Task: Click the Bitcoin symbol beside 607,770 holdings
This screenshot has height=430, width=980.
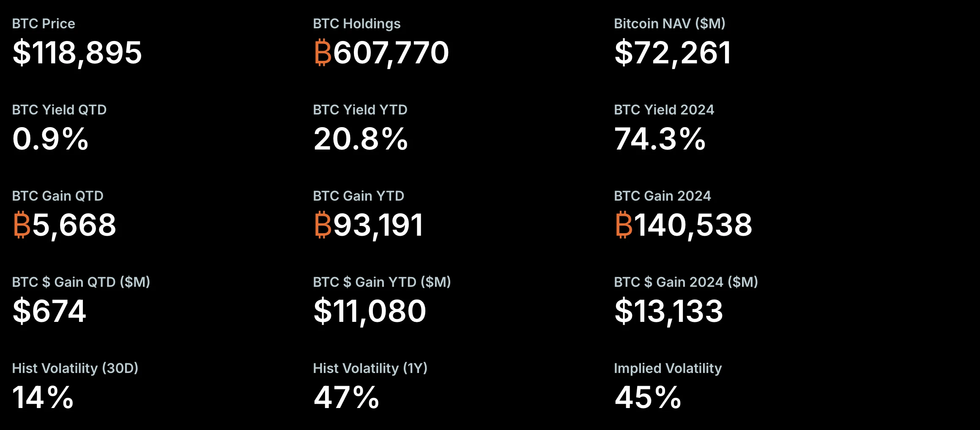Action: pos(323,53)
